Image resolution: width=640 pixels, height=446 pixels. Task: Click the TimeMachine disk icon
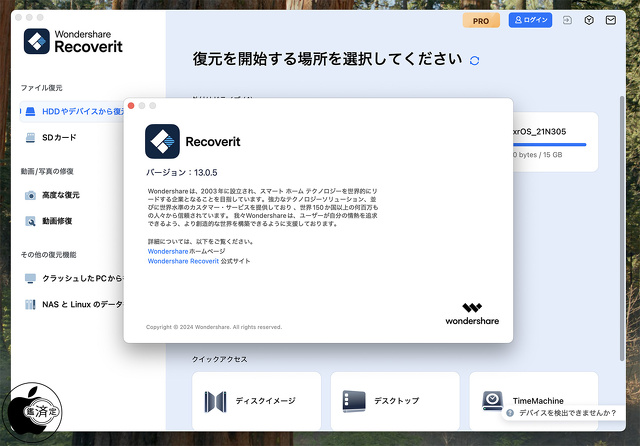tap(492, 400)
